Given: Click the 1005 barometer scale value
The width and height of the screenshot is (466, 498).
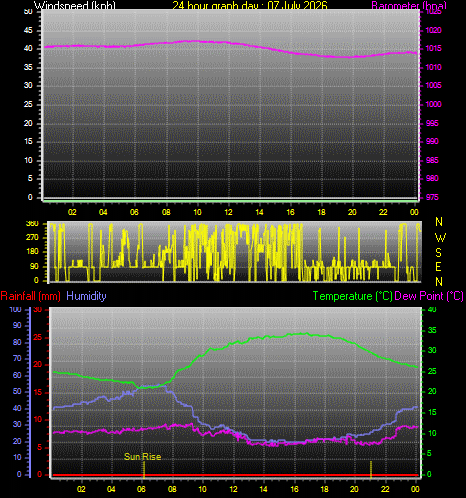Looking at the screenshot, I should pos(433,85).
